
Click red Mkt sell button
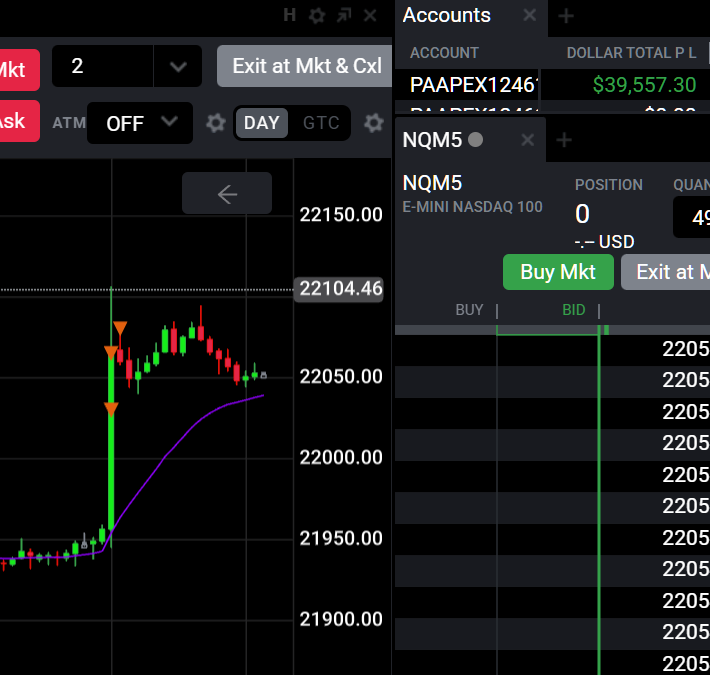pos(19,70)
